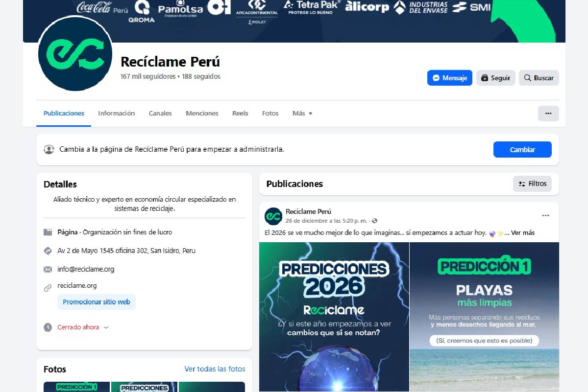588x392 pixels.
Task: Click the envelope icon beside info@reciclame.org
Action: (x=48, y=269)
